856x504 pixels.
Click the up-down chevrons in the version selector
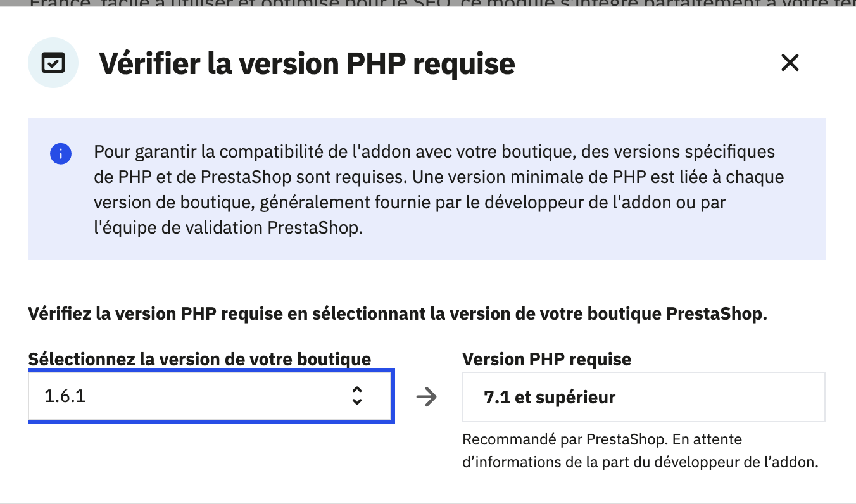click(357, 396)
